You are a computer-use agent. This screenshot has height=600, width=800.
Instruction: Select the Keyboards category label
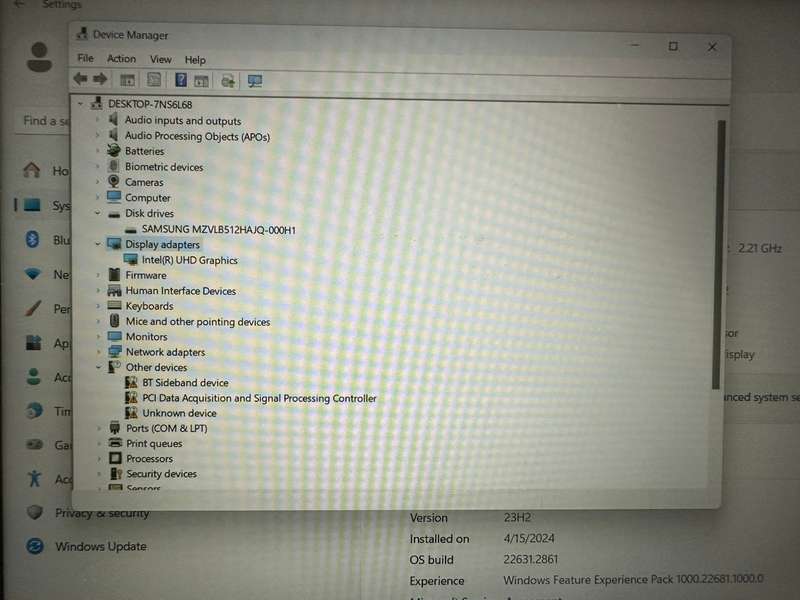[149, 306]
